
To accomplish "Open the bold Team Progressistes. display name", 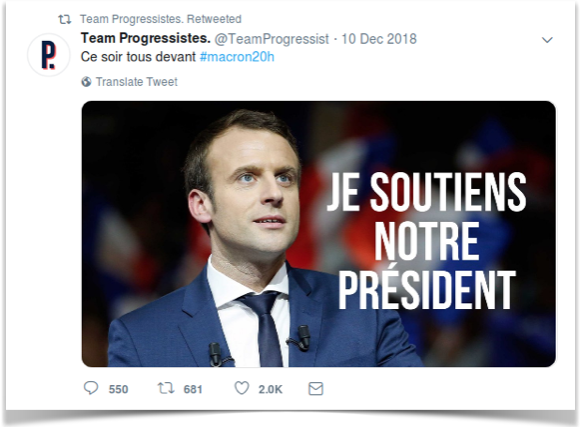I will click(146, 38).
